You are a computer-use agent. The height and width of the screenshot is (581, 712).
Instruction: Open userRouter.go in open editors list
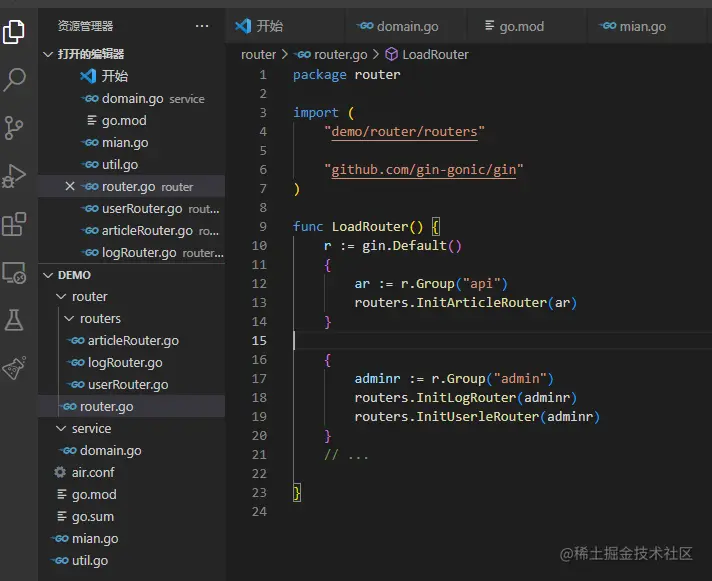132,208
